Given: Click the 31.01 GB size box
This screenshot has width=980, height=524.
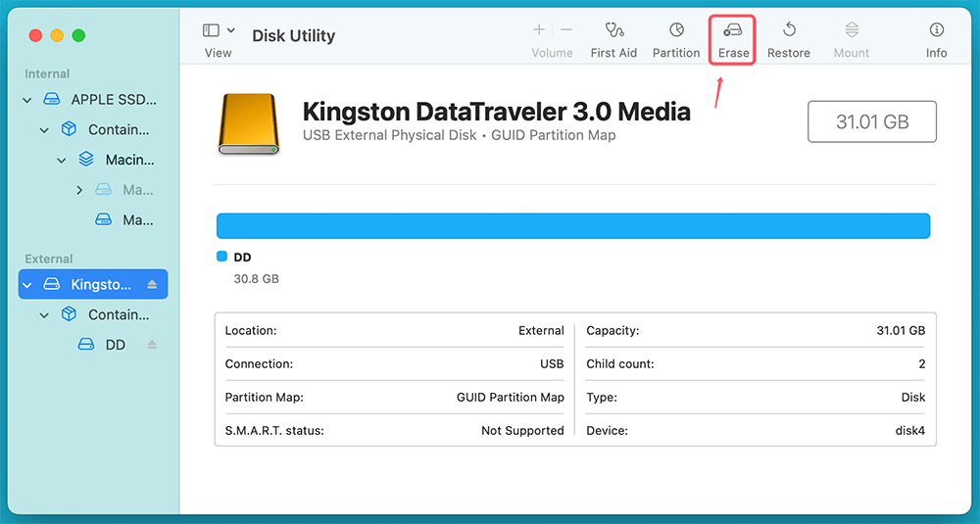Looking at the screenshot, I should click(x=872, y=121).
